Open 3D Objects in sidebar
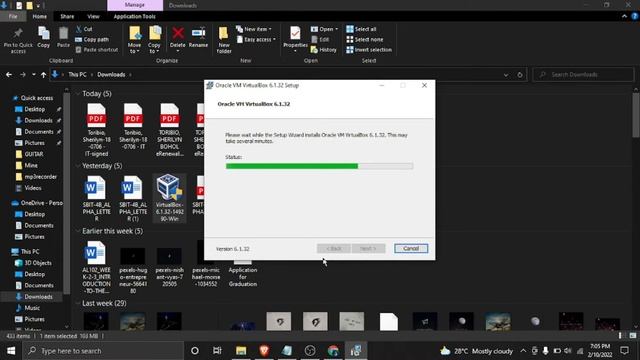 34,263
